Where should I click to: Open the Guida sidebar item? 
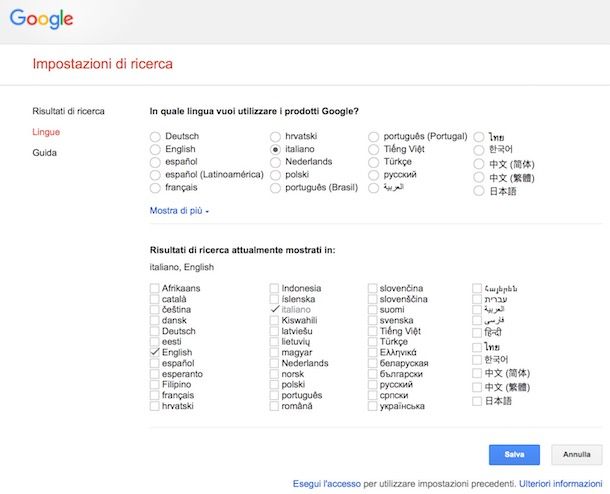[x=44, y=152]
